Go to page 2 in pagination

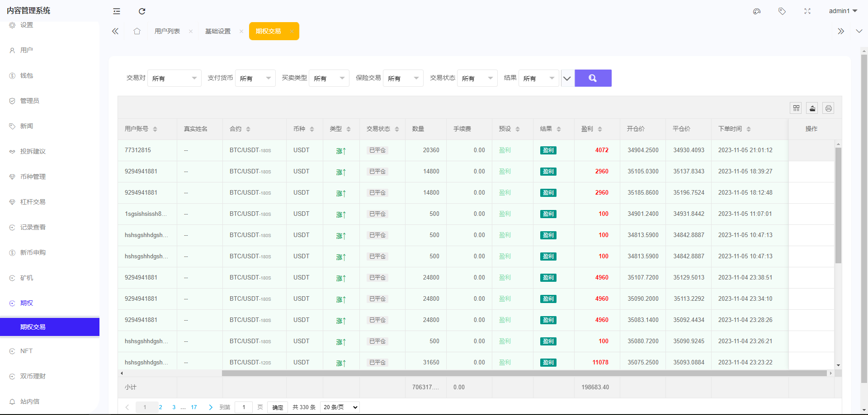(160, 407)
